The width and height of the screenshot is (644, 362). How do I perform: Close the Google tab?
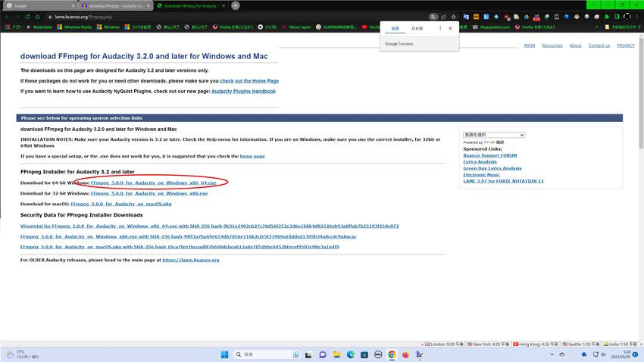click(x=73, y=6)
